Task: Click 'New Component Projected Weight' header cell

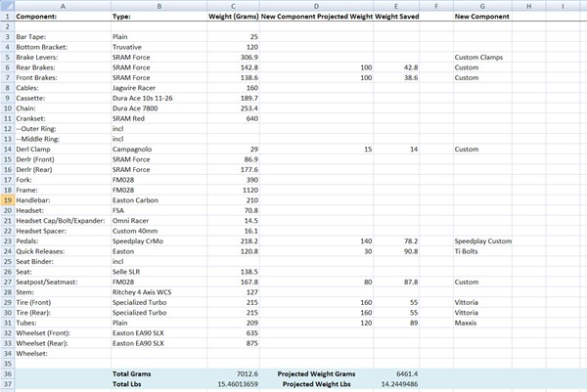Action: 316,17
